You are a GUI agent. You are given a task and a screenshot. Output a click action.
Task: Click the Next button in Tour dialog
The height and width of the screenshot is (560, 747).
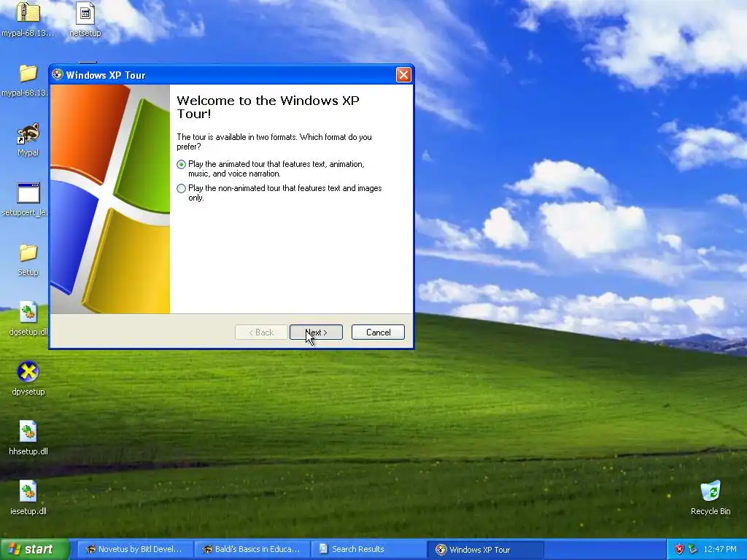click(x=316, y=332)
